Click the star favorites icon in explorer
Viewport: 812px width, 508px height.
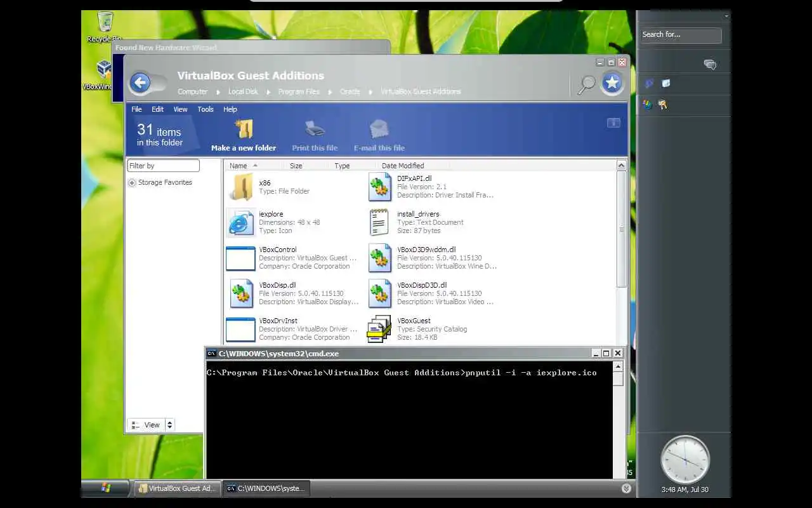pyautogui.click(x=612, y=83)
